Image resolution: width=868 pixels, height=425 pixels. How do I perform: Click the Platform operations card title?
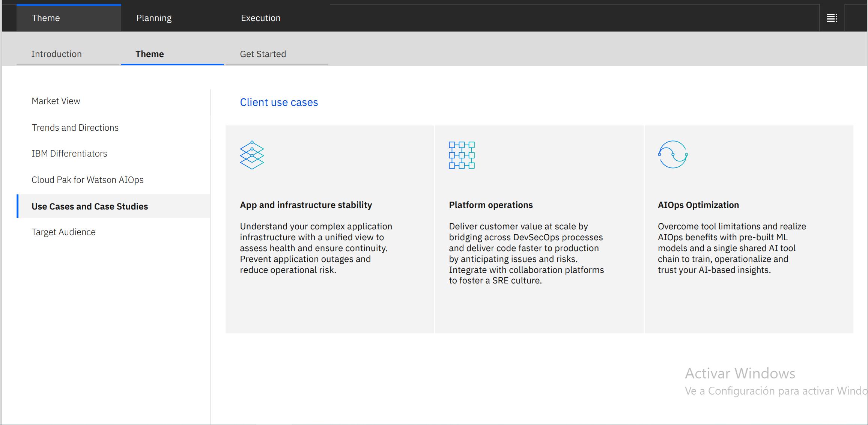[x=490, y=205]
